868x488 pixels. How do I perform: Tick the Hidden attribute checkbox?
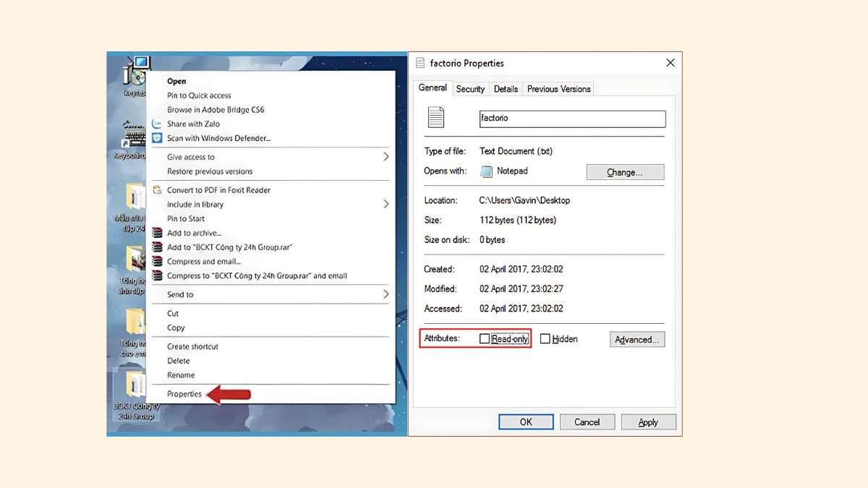(x=545, y=339)
